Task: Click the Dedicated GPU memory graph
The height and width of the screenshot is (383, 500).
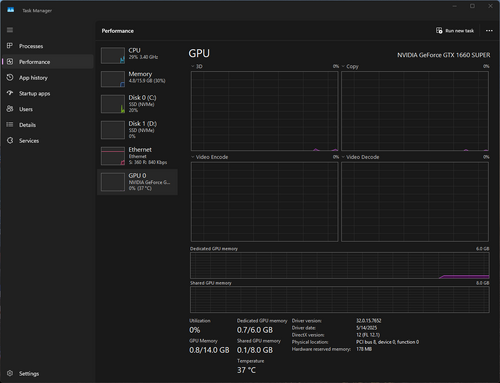Action: pyautogui.click(x=340, y=265)
